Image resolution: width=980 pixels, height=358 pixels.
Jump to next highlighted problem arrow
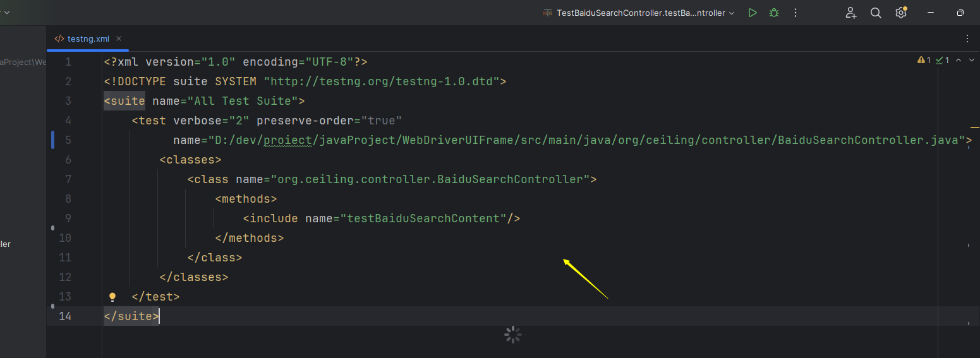pyautogui.click(x=971, y=60)
